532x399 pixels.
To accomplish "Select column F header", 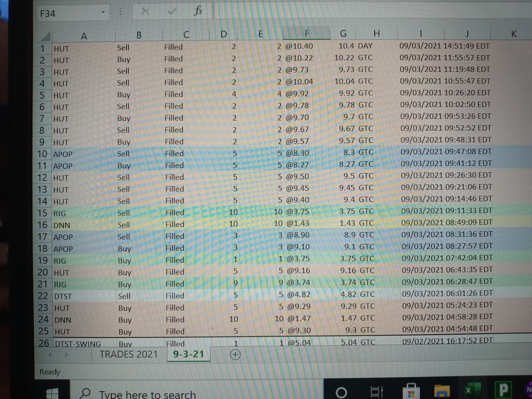I will 307,34.
